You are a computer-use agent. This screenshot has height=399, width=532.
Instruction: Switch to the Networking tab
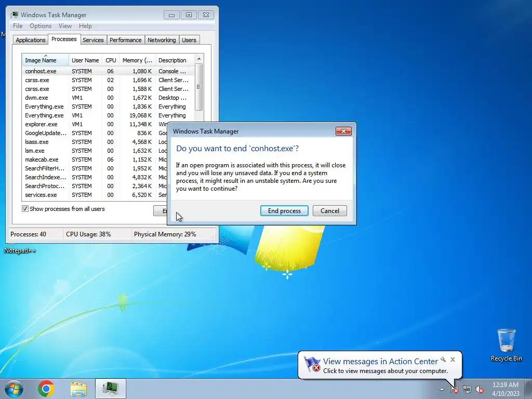[x=162, y=40]
